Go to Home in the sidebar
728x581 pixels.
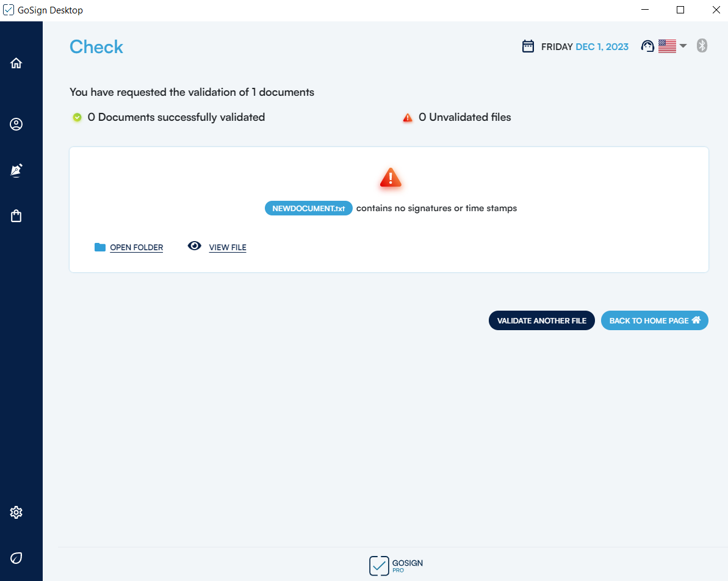(x=16, y=63)
